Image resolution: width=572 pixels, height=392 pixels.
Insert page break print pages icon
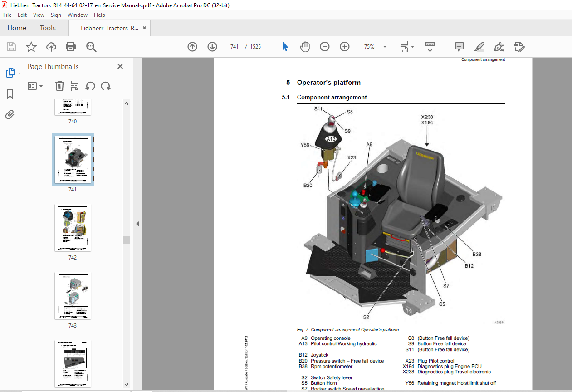coord(75,86)
